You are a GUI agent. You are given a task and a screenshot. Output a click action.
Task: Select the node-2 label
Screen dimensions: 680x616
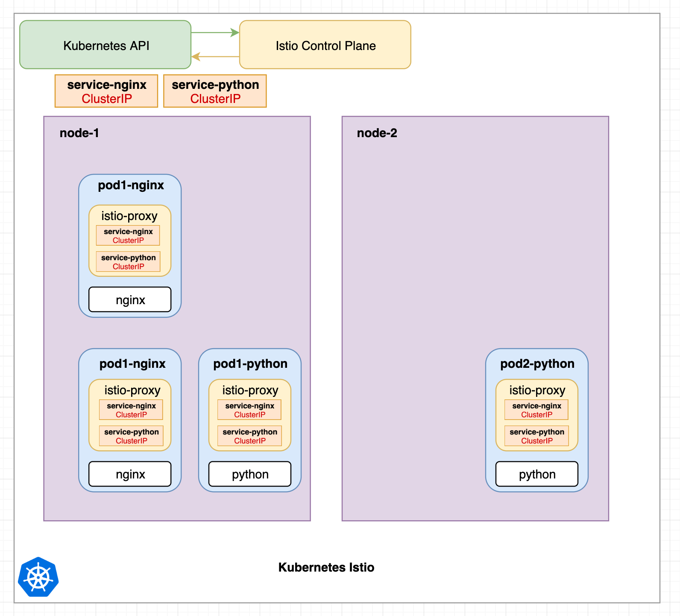tap(377, 133)
